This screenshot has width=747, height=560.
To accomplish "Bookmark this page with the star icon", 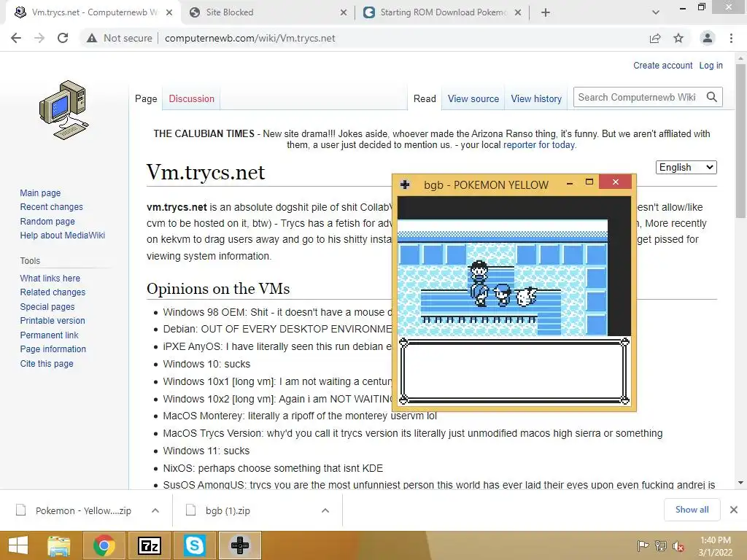I will [x=678, y=38].
